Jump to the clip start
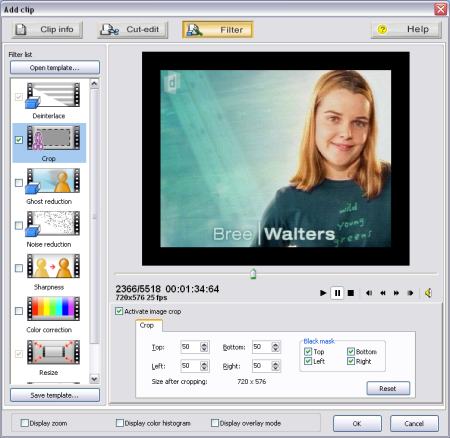450x438 pixels. (x=369, y=293)
